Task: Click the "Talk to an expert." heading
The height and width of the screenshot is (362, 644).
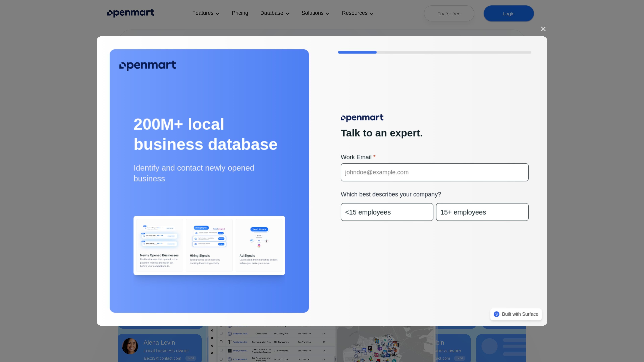Action: (382, 133)
